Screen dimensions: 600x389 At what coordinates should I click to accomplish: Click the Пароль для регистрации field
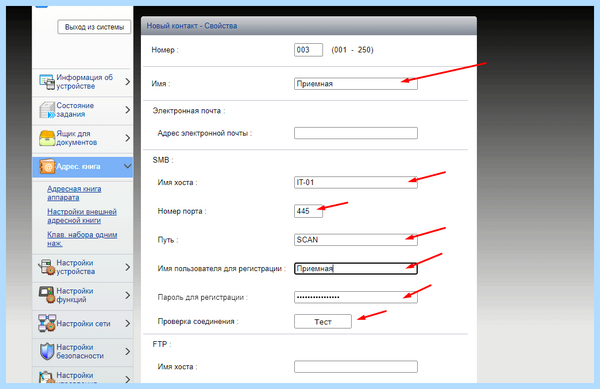pos(356,297)
